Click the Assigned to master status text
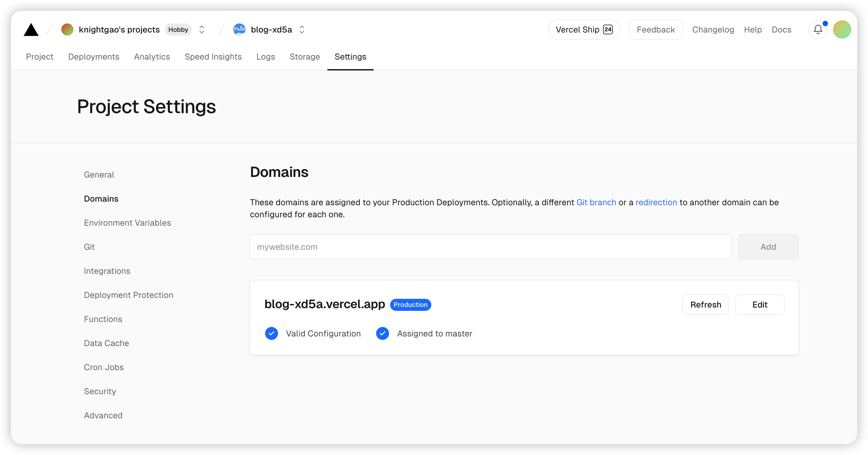The height and width of the screenshot is (455, 868). point(435,333)
